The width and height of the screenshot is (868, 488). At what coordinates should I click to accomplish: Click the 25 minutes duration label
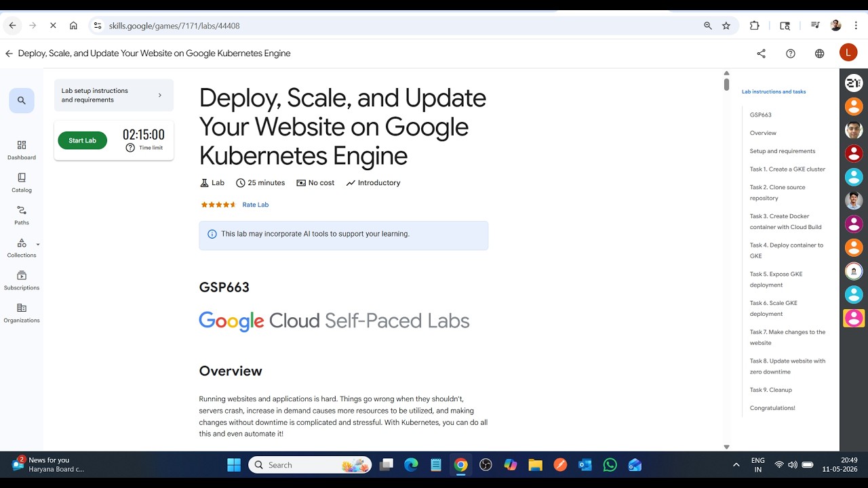pos(260,183)
